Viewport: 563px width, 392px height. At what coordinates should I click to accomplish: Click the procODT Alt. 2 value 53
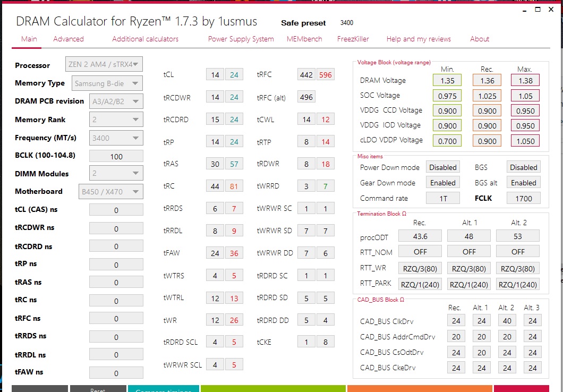click(518, 236)
